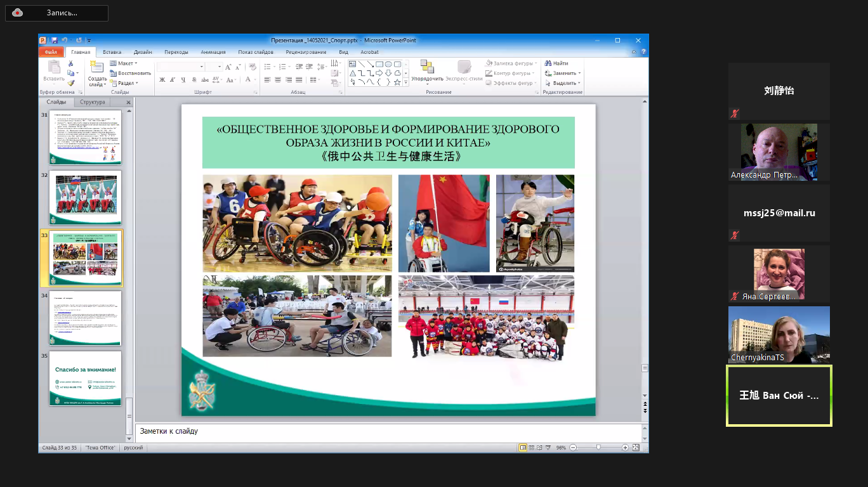Toggle strikethrough (abc) formatting
Viewport: 868px width, 487px height.
pyautogui.click(x=204, y=80)
